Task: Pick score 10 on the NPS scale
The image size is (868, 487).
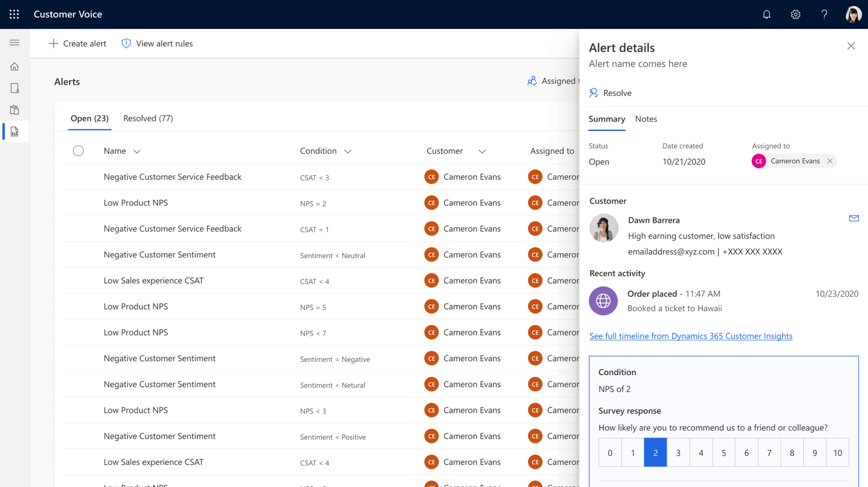Action: [837, 453]
